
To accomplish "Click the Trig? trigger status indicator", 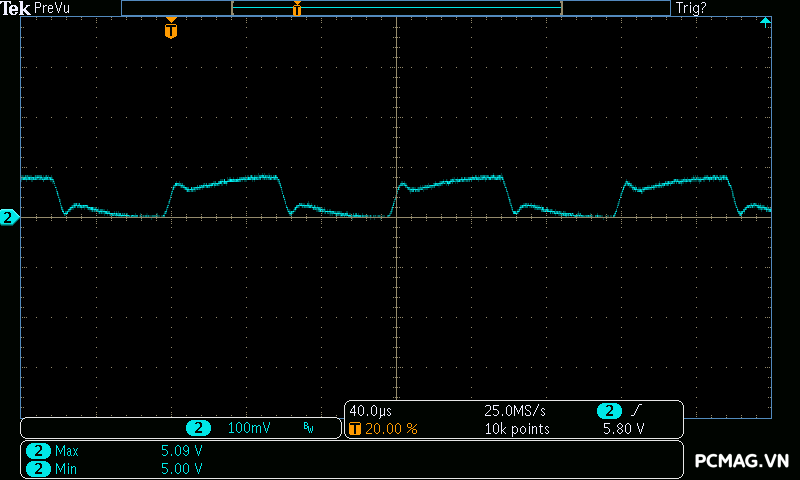I will pyautogui.click(x=691, y=8).
